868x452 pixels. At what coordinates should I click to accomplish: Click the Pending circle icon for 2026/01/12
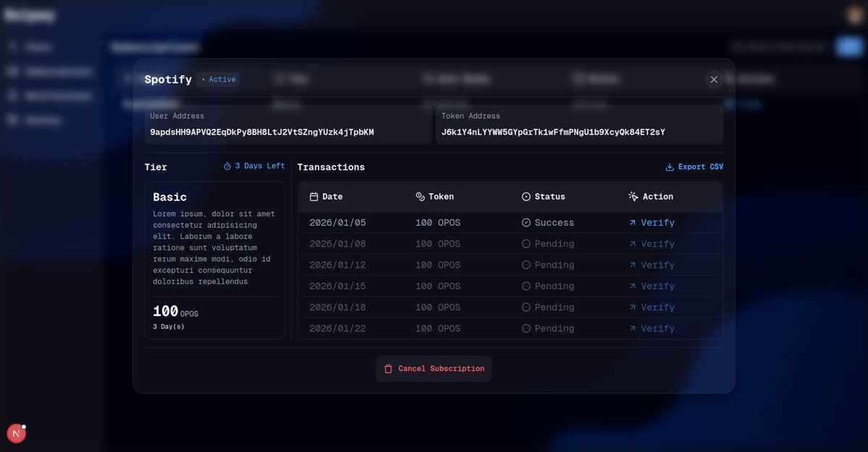(x=526, y=265)
